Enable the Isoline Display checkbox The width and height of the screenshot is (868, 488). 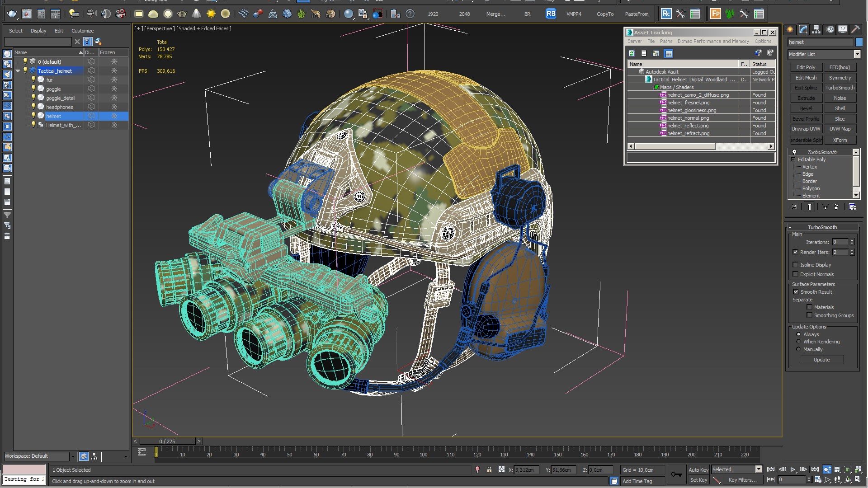pos(795,265)
